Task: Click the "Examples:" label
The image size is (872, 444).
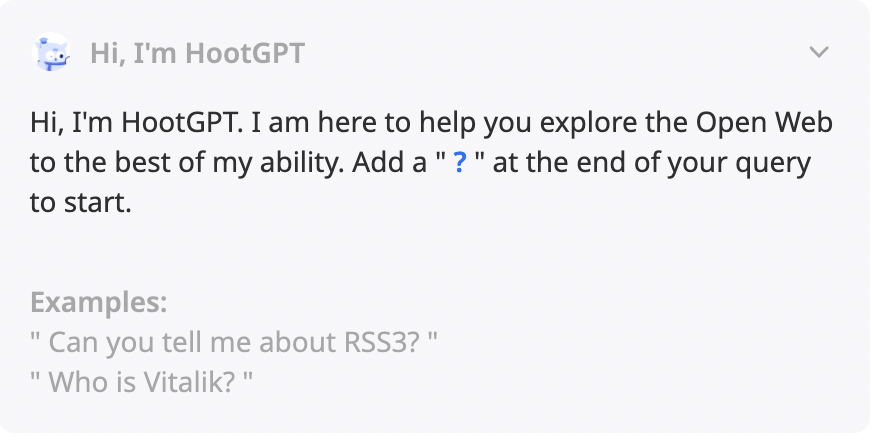Action: [x=99, y=302]
